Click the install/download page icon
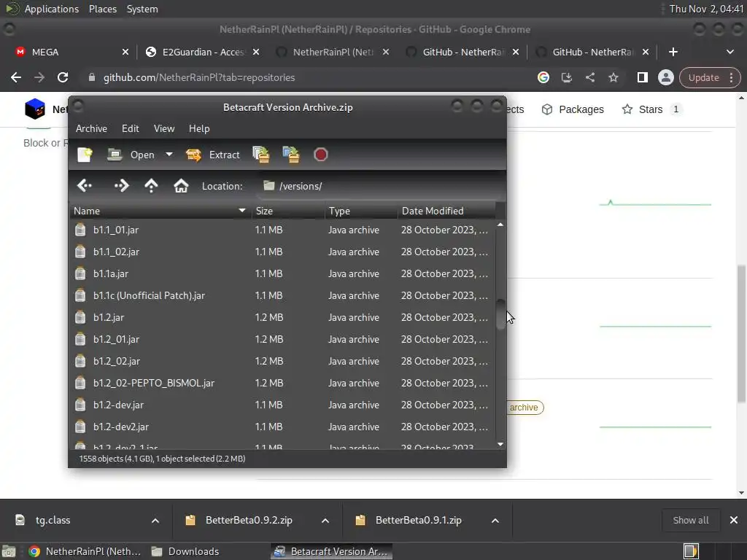Screen dimensions: 747x560 tap(566, 77)
